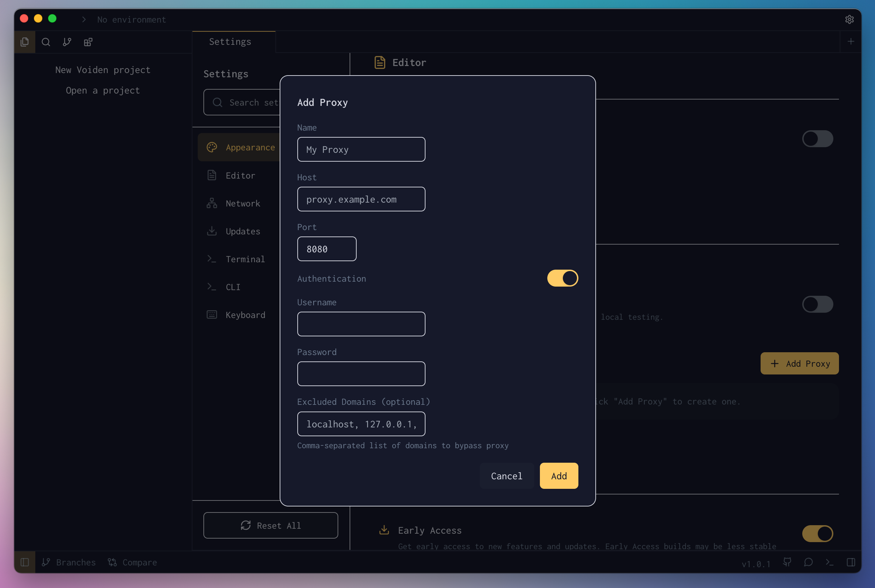The height and width of the screenshot is (588, 875).
Task: Enable the toggle next to Editor section
Action: click(818, 138)
